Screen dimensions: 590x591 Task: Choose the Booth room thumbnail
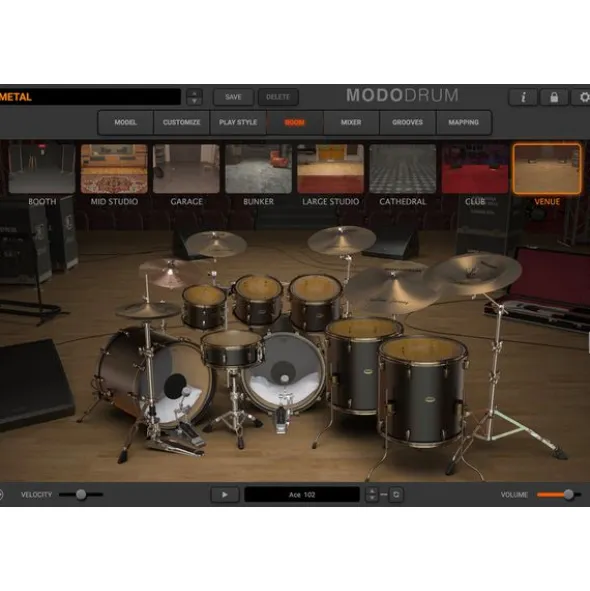tap(42, 168)
